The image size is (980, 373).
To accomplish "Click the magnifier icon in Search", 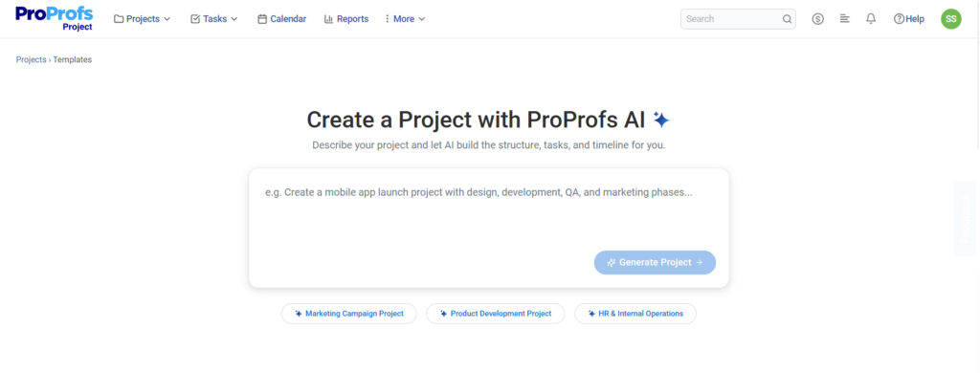I will click(787, 19).
